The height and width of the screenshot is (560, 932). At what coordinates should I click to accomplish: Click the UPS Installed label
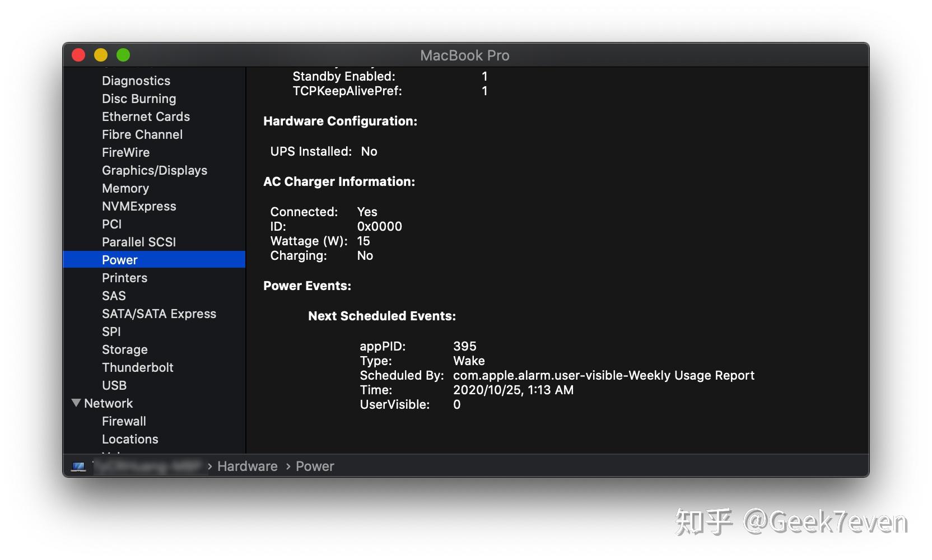pos(311,151)
